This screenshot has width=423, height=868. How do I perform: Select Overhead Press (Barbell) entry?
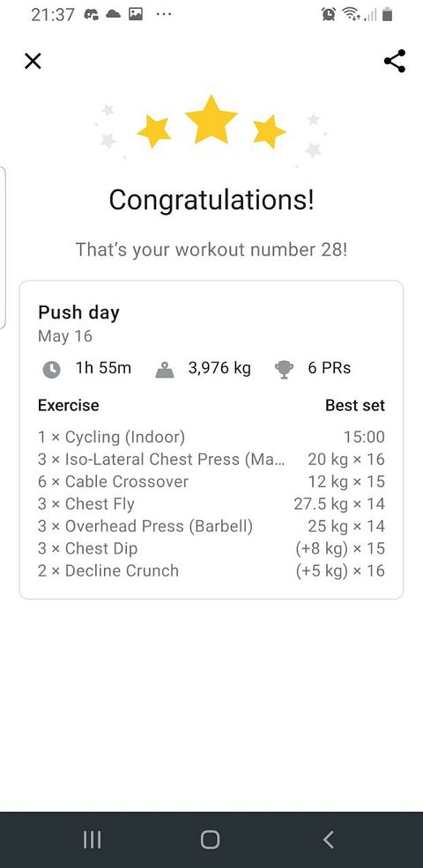(211, 526)
